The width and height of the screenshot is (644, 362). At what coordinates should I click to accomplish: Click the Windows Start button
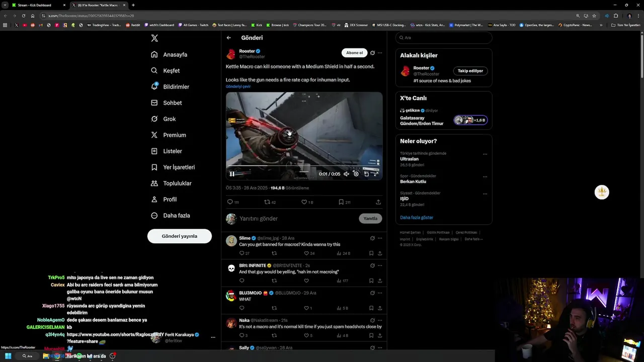pyautogui.click(x=8, y=356)
